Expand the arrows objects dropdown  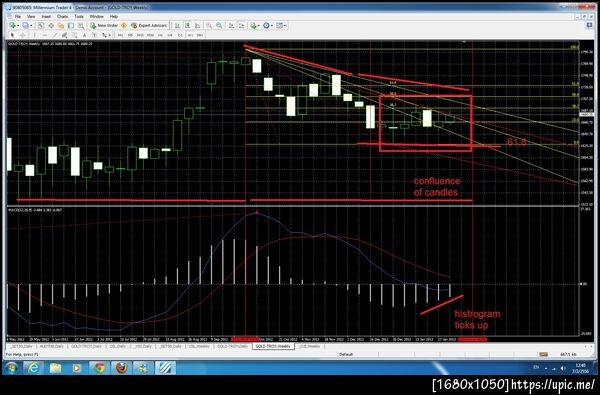[109, 36]
